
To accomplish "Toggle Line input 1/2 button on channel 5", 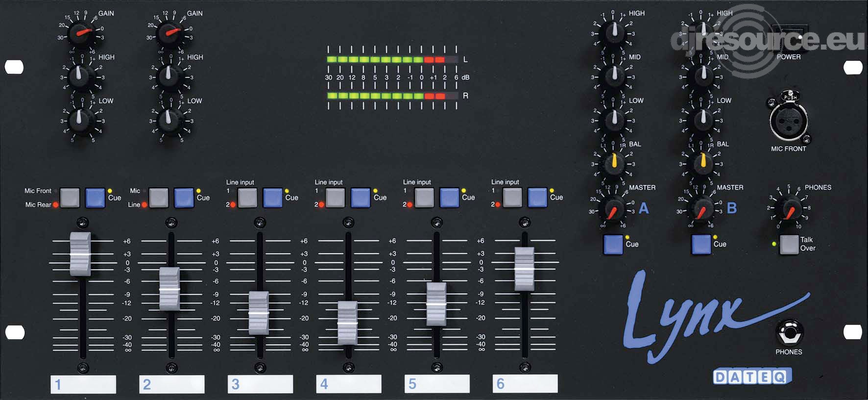I will 424,198.
